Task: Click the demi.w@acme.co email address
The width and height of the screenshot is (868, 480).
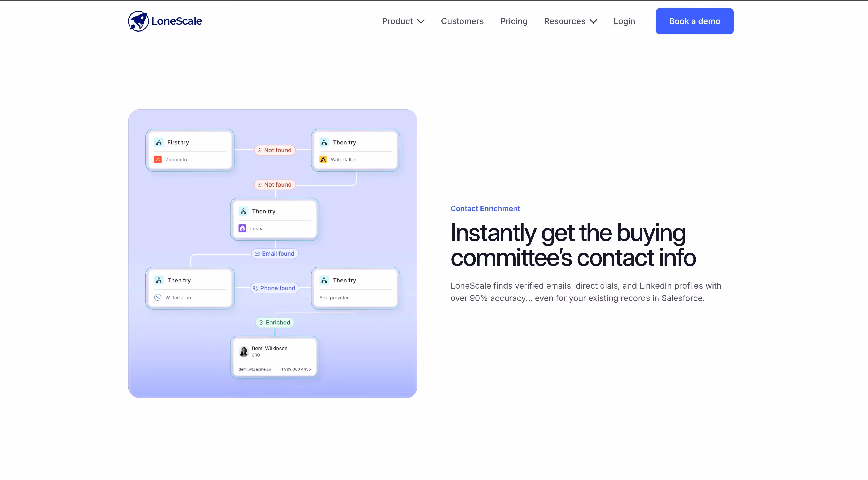Action: point(255,369)
